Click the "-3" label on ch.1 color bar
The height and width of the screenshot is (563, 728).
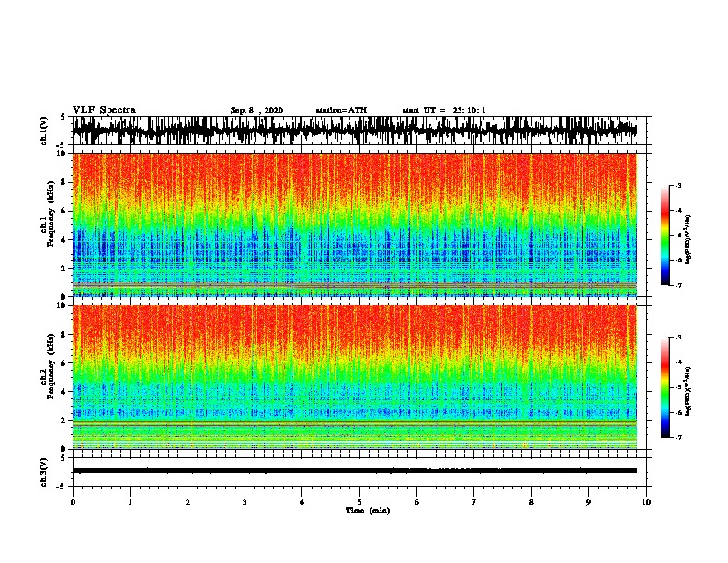pos(678,185)
